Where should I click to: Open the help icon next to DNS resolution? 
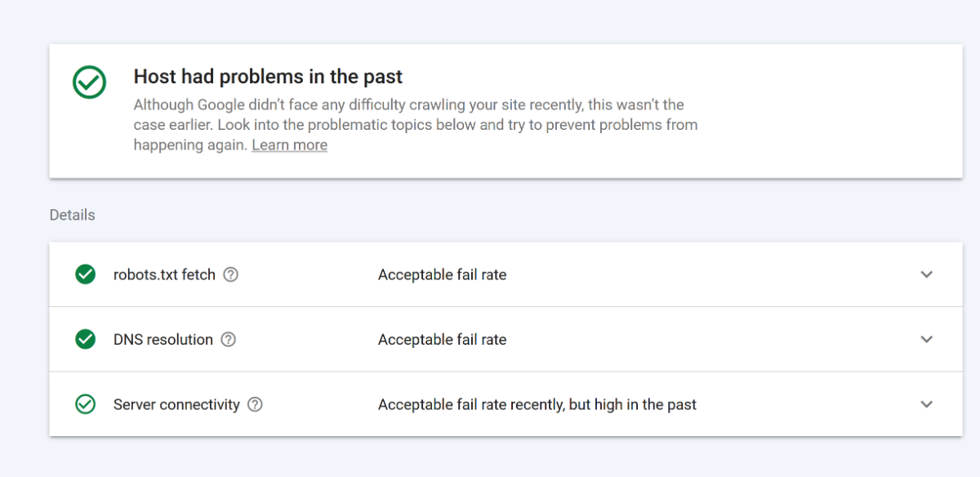click(x=229, y=339)
